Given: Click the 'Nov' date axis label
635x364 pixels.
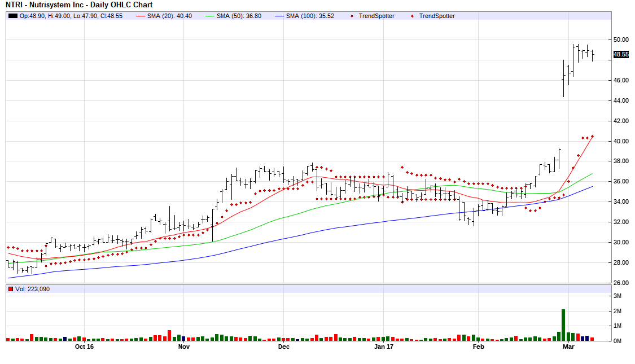Looking at the screenshot, I should (184, 347).
